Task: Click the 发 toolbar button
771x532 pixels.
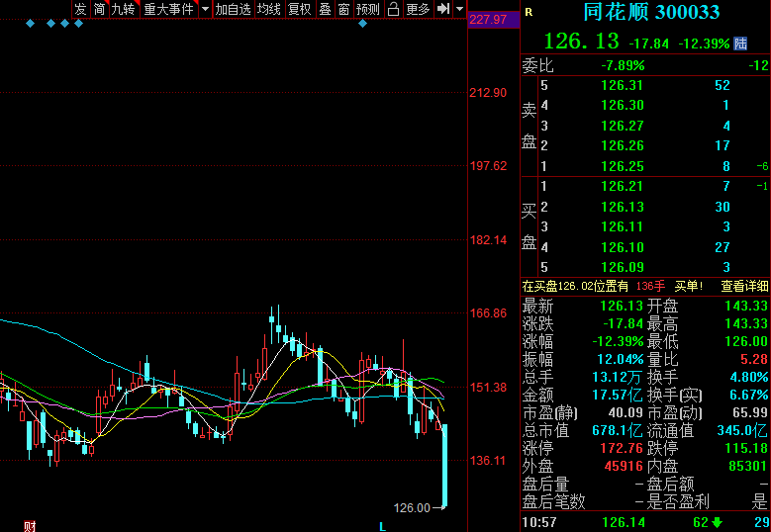Action: pyautogui.click(x=80, y=9)
